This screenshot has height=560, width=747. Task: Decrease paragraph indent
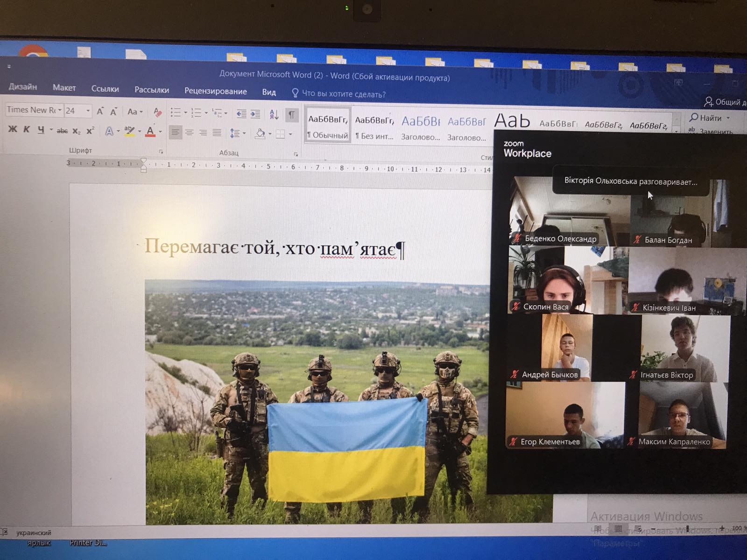(241, 113)
